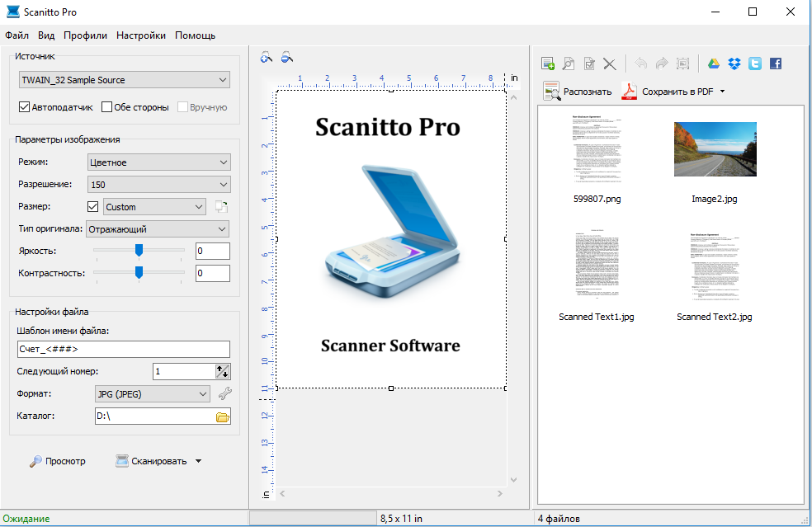The image size is (812, 527).
Task: Click the Распознать button
Action: click(577, 92)
